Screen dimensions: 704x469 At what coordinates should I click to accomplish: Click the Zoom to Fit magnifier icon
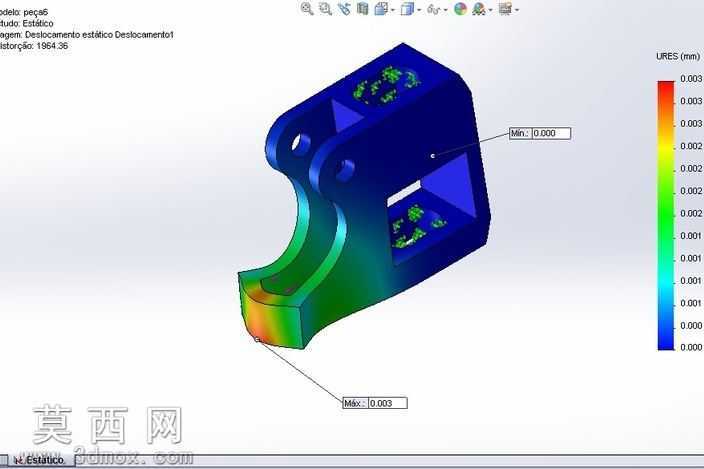click(x=307, y=9)
